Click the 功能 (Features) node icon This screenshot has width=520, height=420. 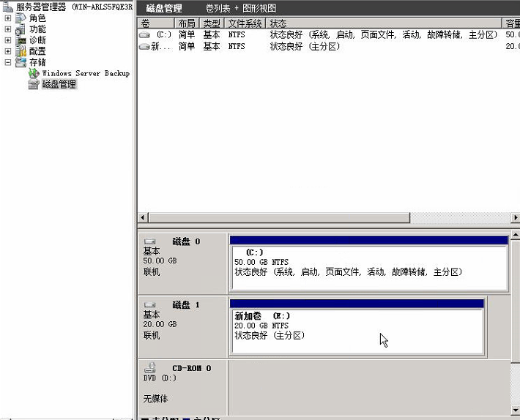(21, 29)
